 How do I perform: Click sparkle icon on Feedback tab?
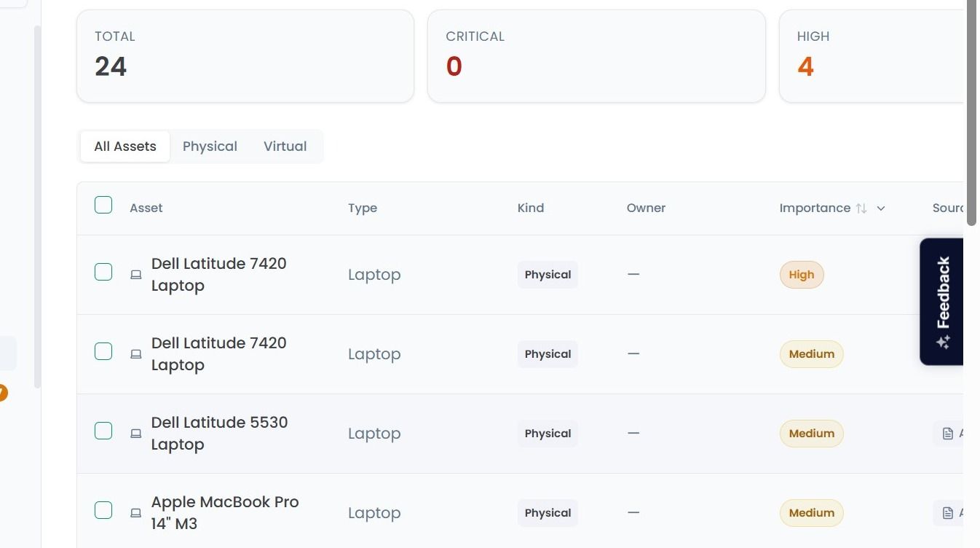coord(944,342)
